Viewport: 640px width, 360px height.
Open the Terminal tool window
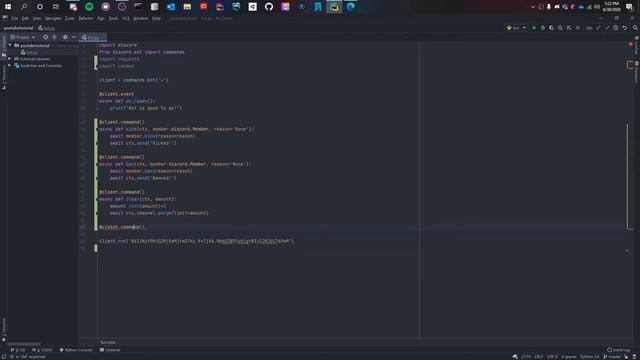tap(110, 350)
